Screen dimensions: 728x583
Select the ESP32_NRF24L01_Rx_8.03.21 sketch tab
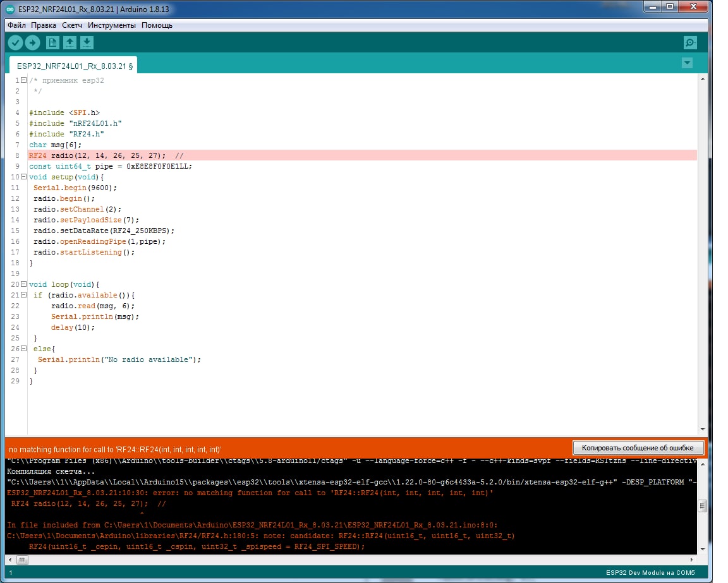[74, 65]
